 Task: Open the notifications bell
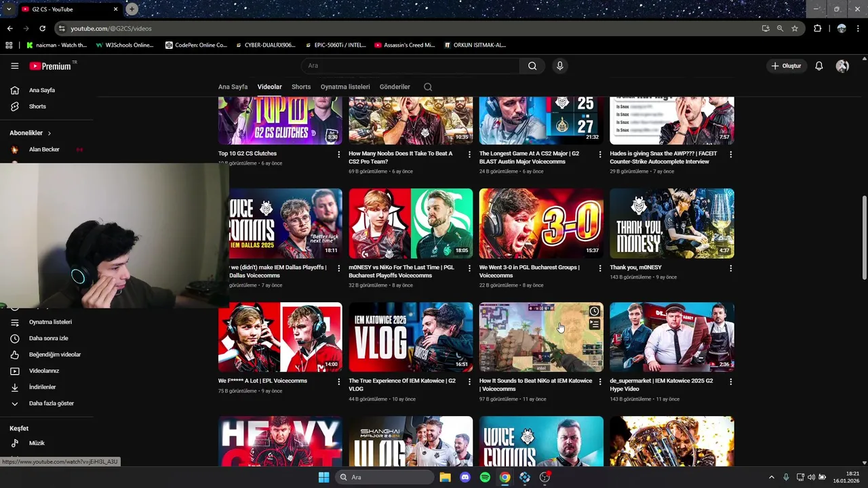click(x=819, y=66)
